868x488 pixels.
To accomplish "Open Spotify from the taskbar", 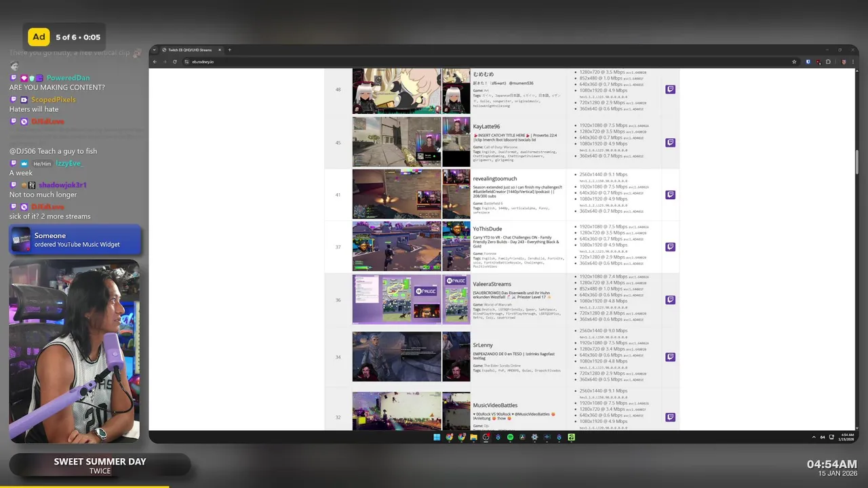I will [510, 437].
